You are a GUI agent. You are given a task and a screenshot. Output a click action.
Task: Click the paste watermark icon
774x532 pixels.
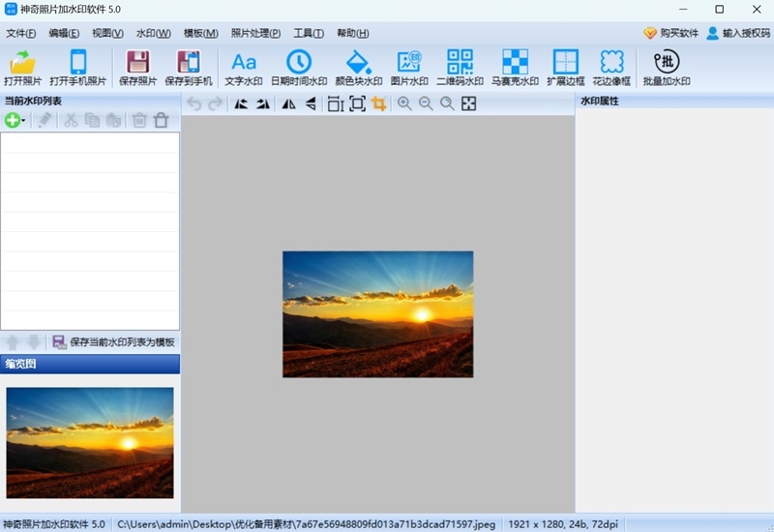tap(113, 120)
